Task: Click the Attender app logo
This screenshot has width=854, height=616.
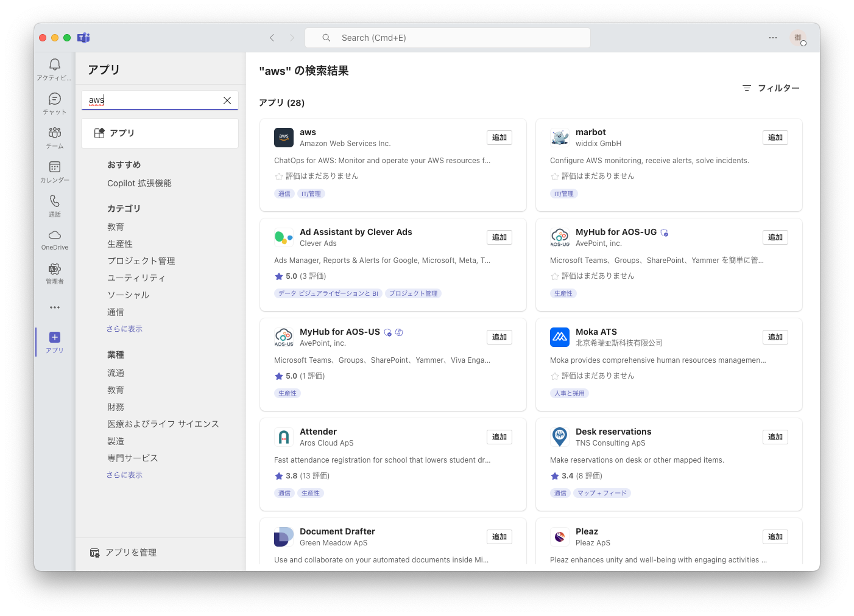Action: click(x=284, y=437)
